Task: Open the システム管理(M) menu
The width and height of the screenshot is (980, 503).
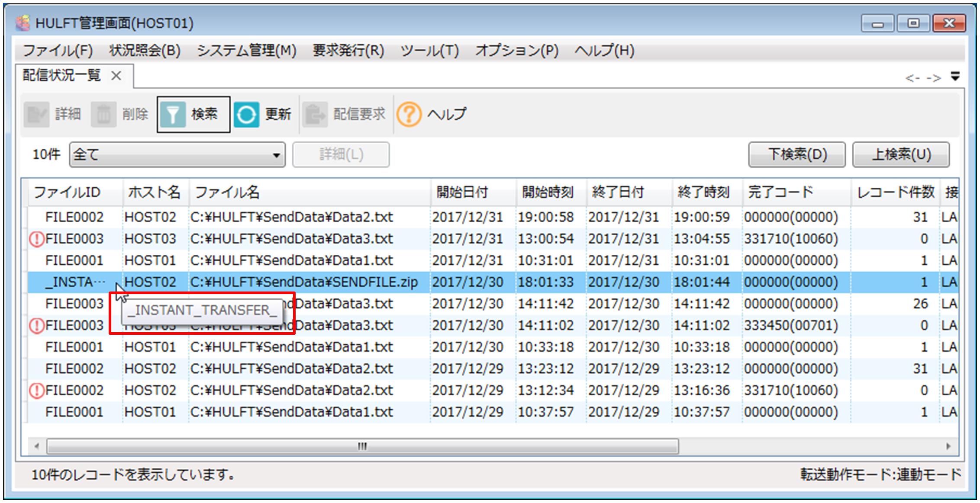Action: click(247, 51)
